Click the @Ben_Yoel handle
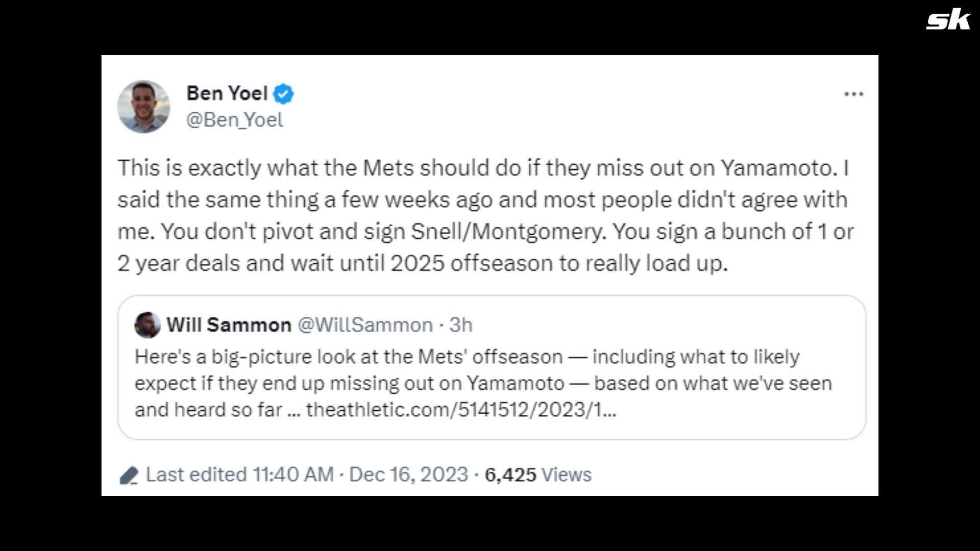 pos(234,120)
